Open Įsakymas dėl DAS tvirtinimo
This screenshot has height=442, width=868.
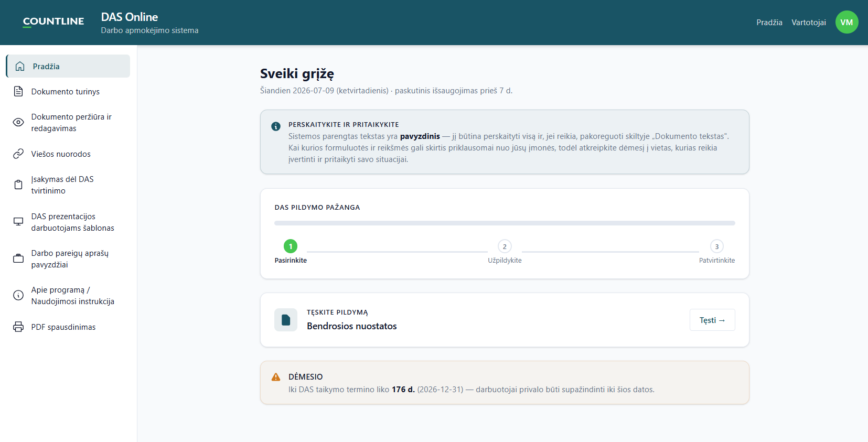[68, 185]
